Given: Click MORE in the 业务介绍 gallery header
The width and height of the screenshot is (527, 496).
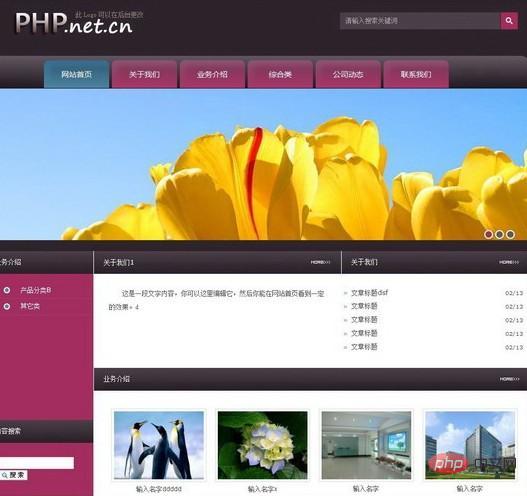Looking at the screenshot, I should click(509, 379).
